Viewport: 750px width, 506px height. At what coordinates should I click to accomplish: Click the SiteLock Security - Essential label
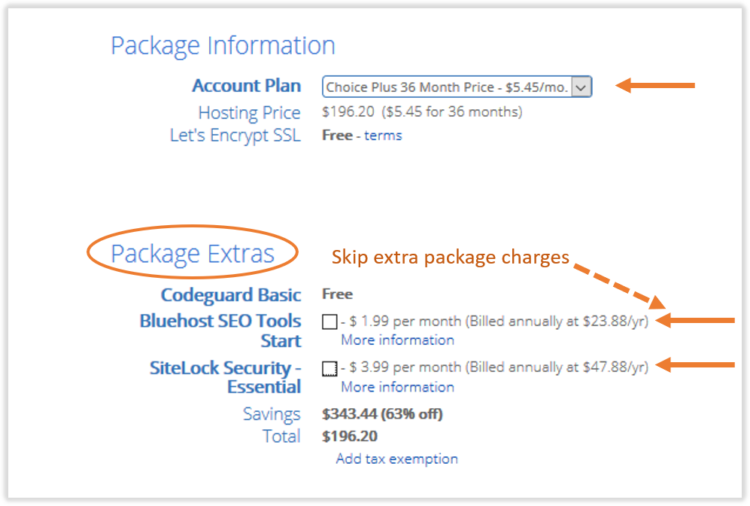pos(224,377)
